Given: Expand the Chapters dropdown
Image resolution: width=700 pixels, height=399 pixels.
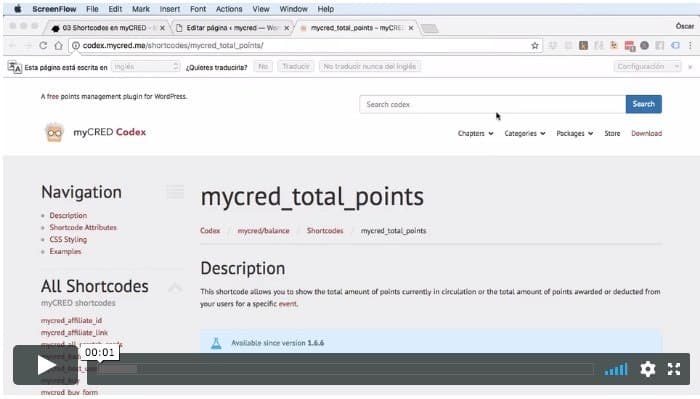Looking at the screenshot, I should [475, 133].
